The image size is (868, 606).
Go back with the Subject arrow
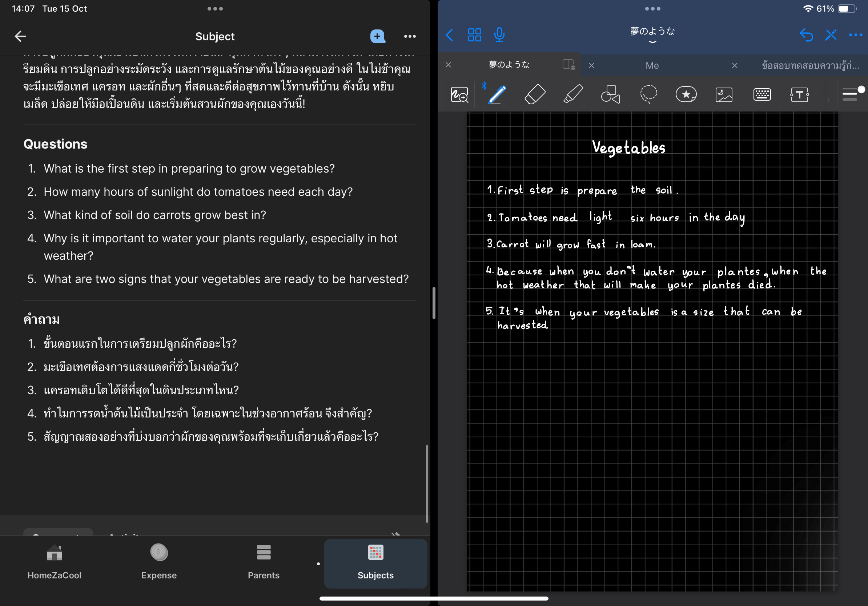20,36
